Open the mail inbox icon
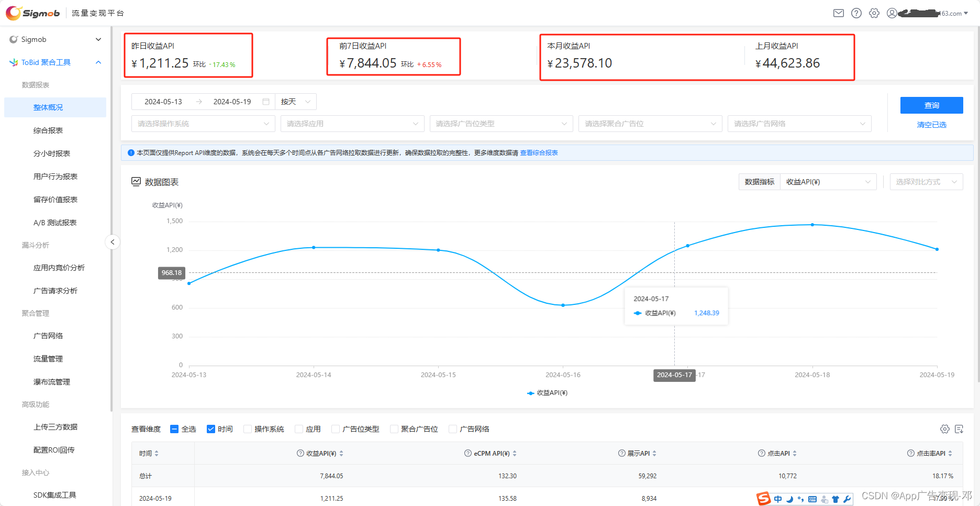This screenshot has width=980, height=506. click(x=839, y=13)
